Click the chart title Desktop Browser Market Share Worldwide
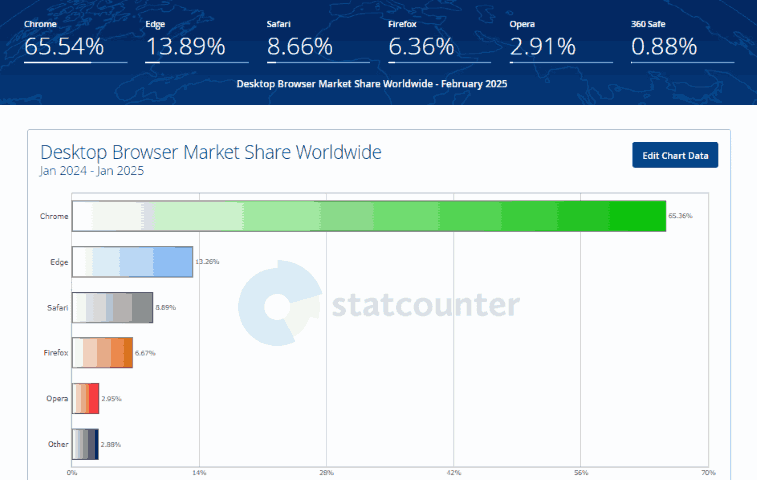 click(210, 152)
